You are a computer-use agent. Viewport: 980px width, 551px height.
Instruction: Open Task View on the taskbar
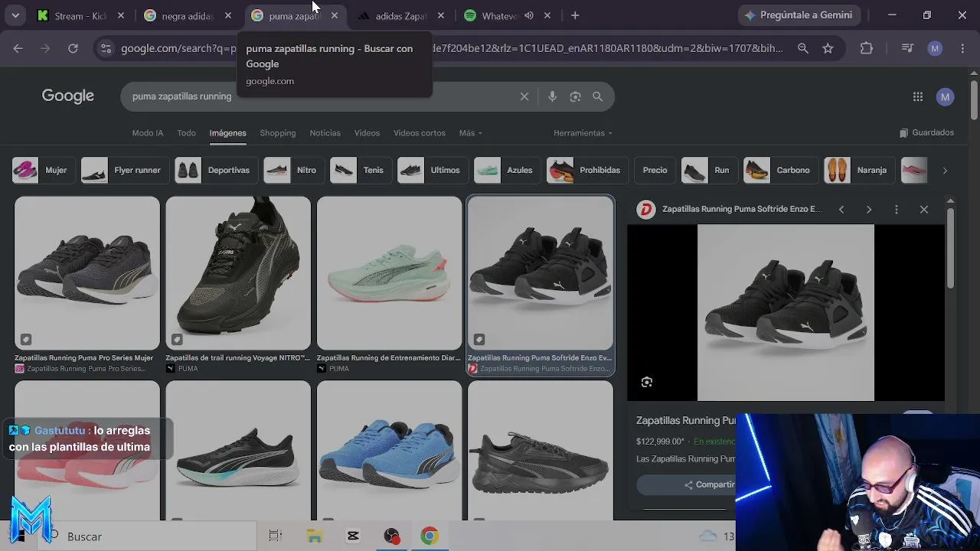276,536
